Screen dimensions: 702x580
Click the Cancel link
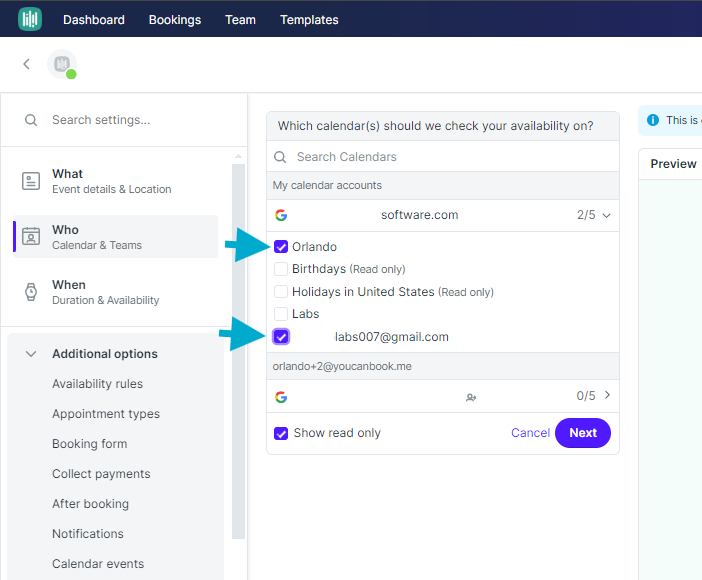(x=530, y=433)
